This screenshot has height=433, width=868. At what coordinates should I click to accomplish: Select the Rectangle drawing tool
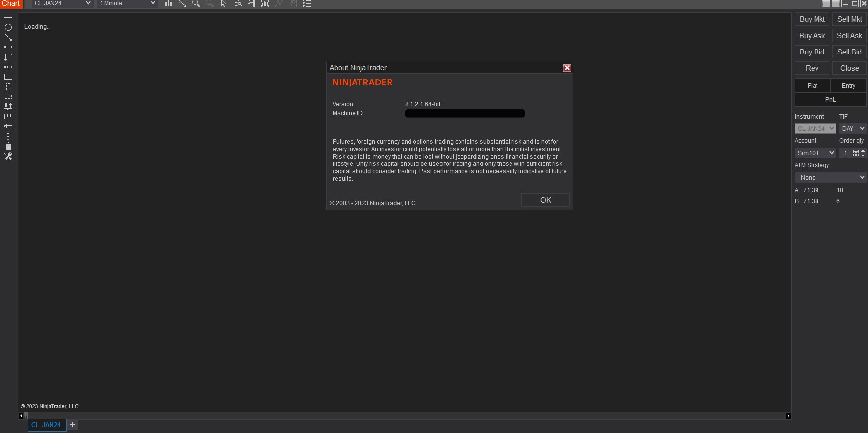click(x=8, y=77)
